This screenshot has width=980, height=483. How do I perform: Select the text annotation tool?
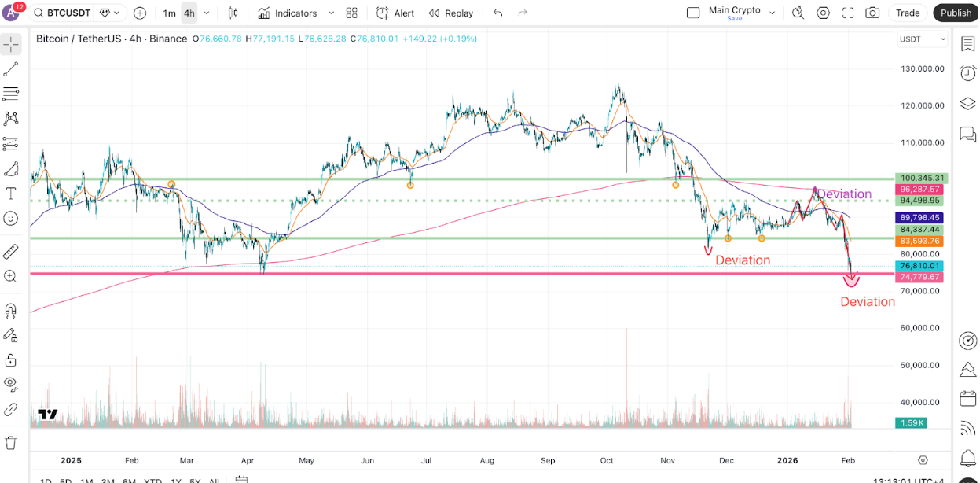(11, 194)
